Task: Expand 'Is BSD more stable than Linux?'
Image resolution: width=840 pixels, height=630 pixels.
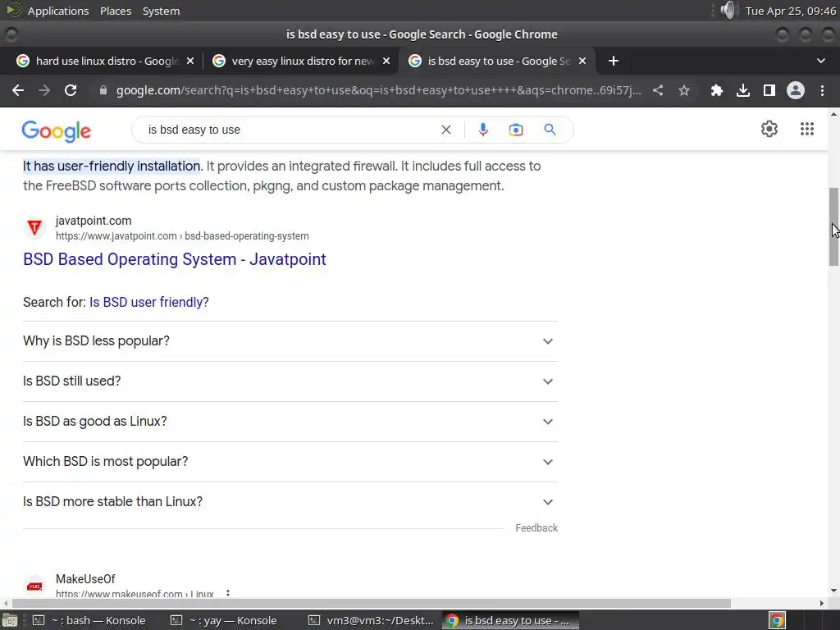Action: click(x=290, y=502)
